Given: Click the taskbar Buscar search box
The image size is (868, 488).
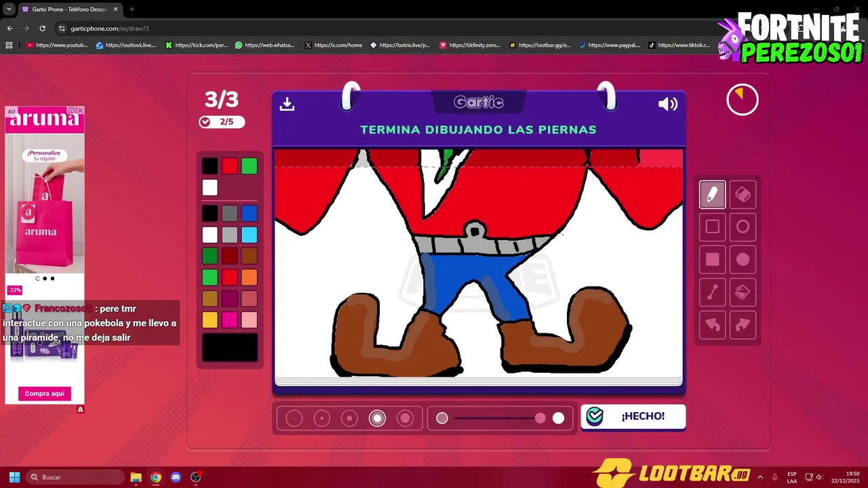Looking at the screenshot, I should pos(76,477).
